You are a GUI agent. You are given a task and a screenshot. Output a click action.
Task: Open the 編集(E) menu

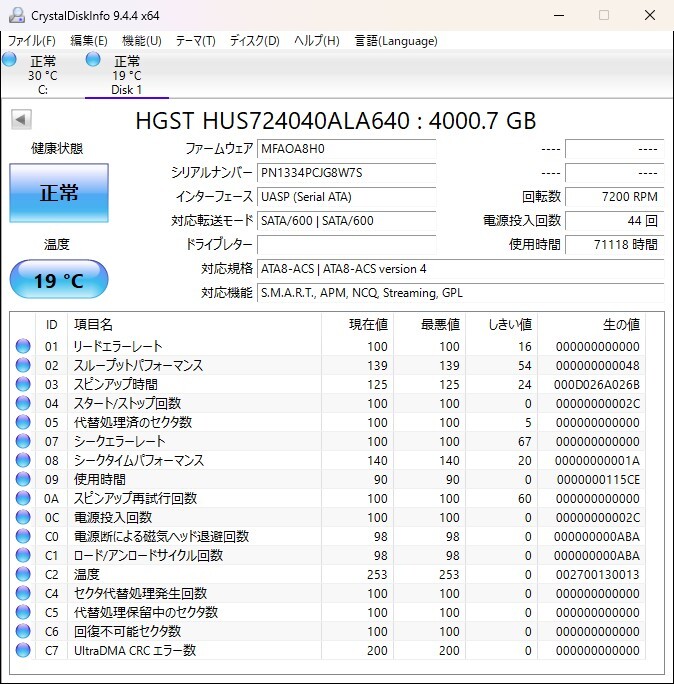[x=89, y=41]
